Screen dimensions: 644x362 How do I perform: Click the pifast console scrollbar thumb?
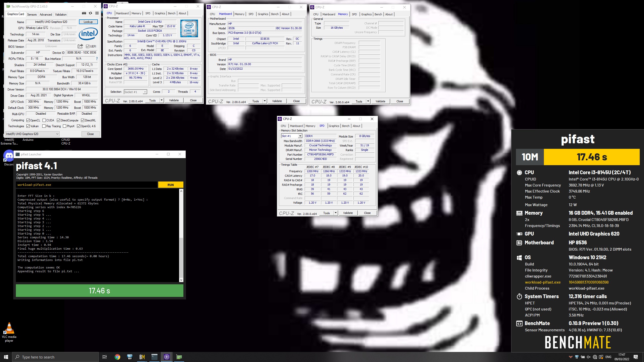pyautogui.click(x=181, y=257)
